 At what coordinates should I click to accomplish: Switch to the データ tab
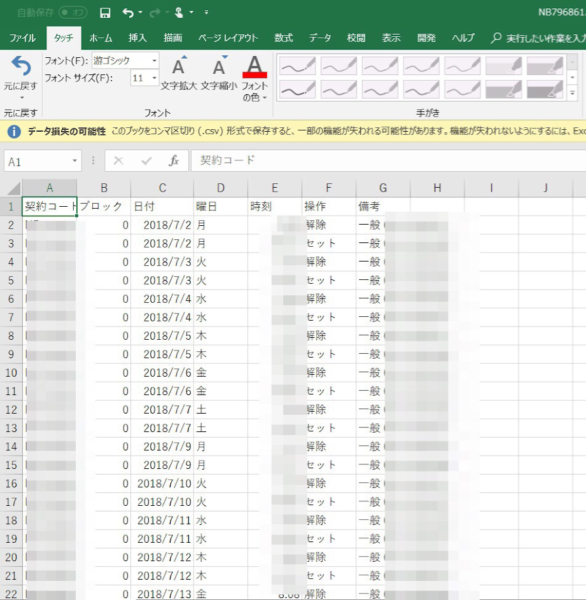(320, 38)
